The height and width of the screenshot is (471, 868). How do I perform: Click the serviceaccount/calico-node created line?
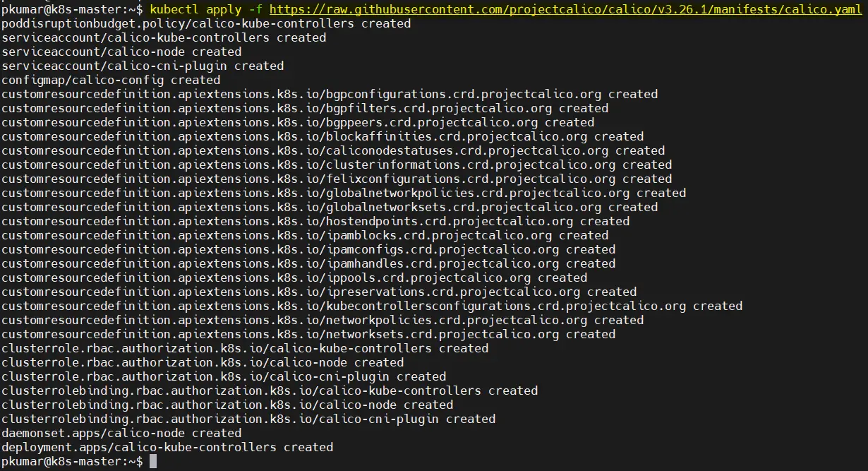pyautogui.click(x=121, y=52)
